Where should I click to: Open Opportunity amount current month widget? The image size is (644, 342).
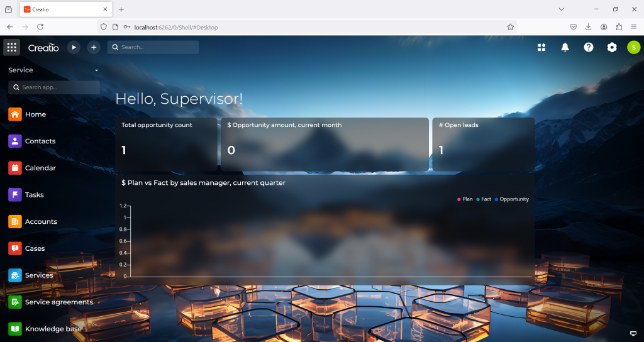click(x=325, y=145)
